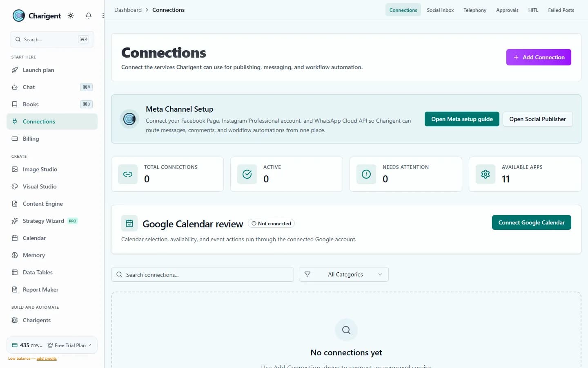Open Books from the sidebar
Screen dimensions: 588x368
pos(52,104)
